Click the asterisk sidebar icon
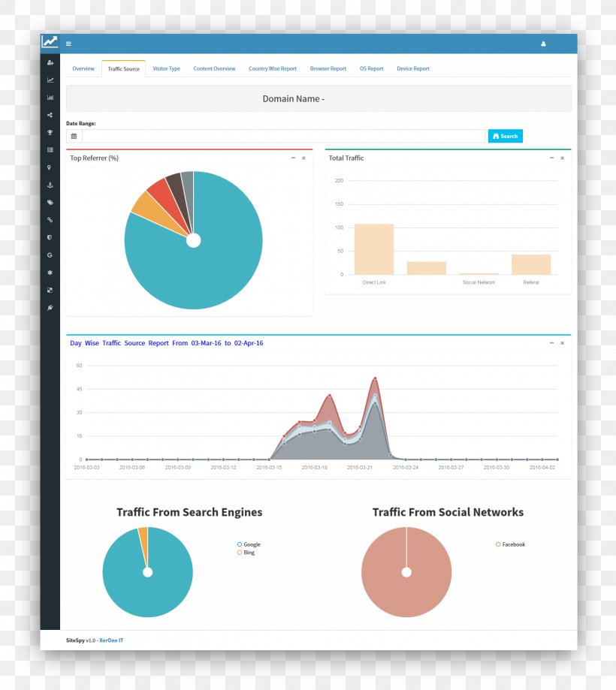Image resolution: width=616 pixels, height=690 pixels. click(x=50, y=273)
